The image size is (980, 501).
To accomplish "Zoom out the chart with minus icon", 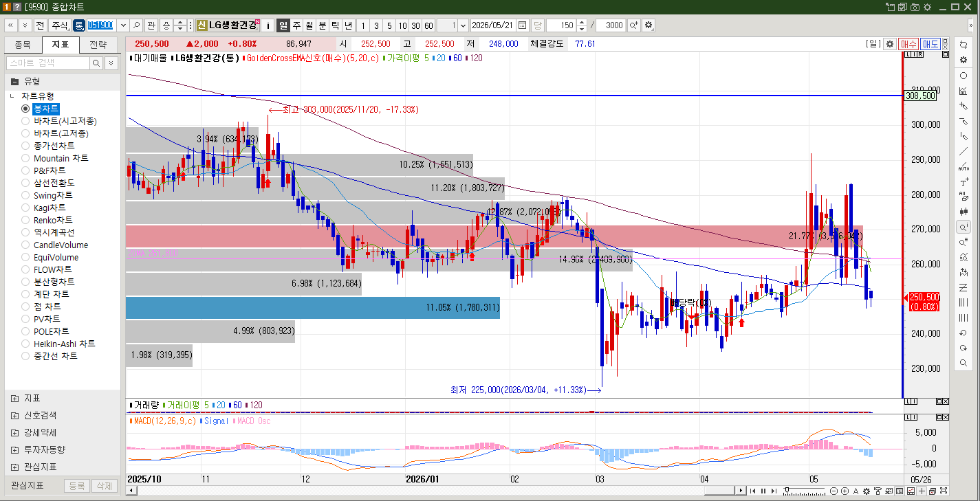I will click(834, 491).
